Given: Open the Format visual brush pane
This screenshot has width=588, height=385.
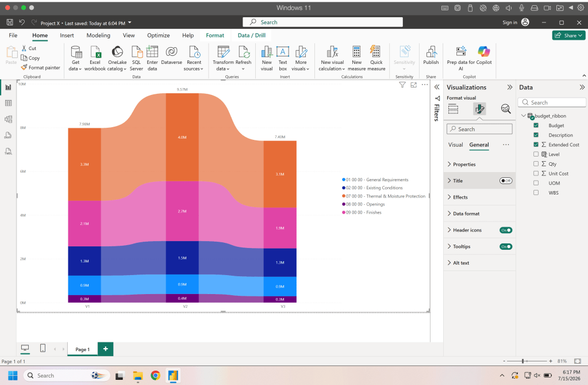Looking at the screenshot, I should [479, 109].
